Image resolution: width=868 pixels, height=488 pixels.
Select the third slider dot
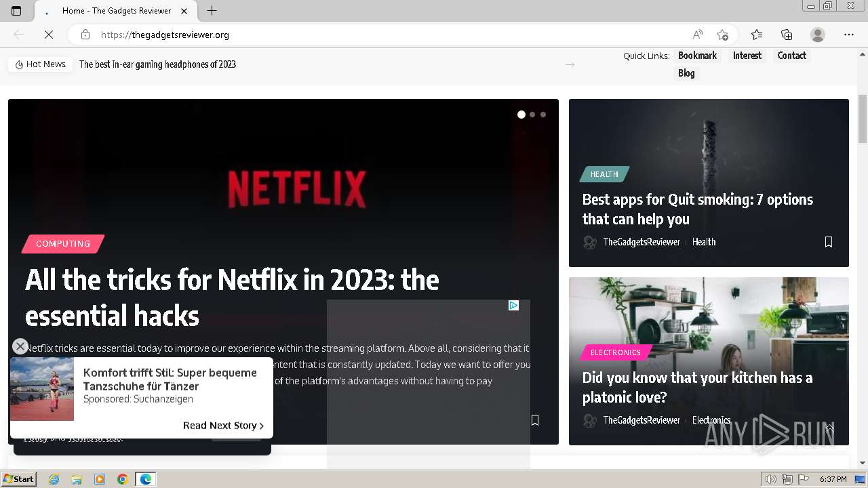pyautogui.click(x=543, y=115)
